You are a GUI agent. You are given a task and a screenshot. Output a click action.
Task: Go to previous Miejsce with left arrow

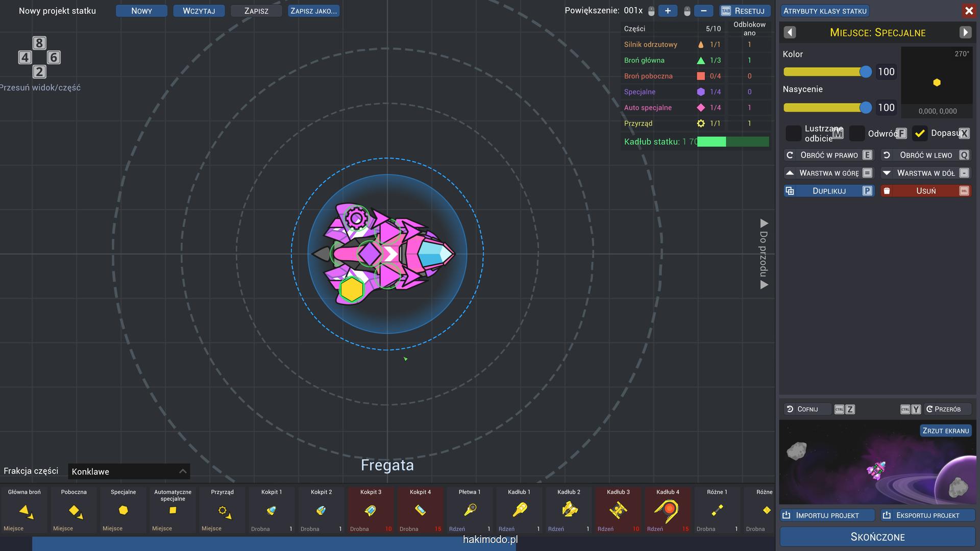coord(790,33)
